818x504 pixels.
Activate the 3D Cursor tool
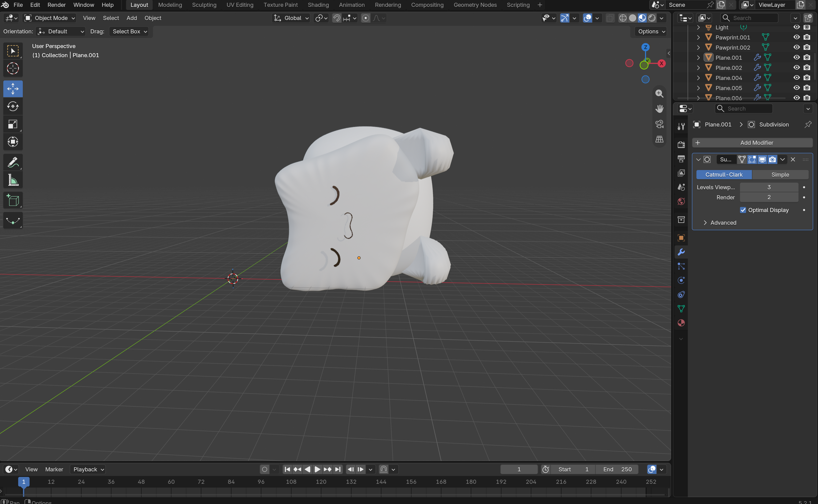[13, 68]
